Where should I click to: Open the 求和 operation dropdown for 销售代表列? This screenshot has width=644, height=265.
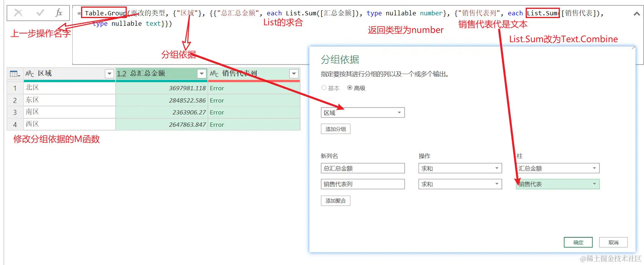click(x=460, y=184)
